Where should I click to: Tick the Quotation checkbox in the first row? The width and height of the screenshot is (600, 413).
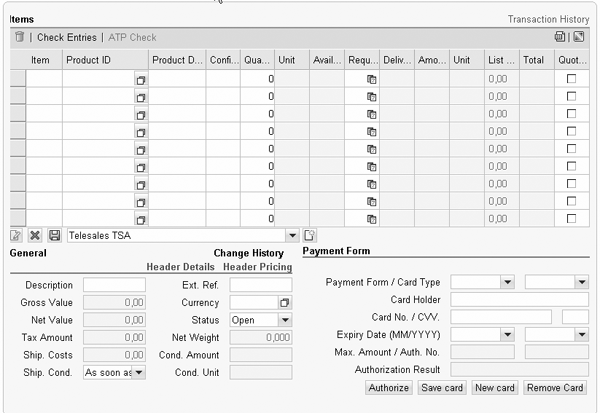coord(571,78)
